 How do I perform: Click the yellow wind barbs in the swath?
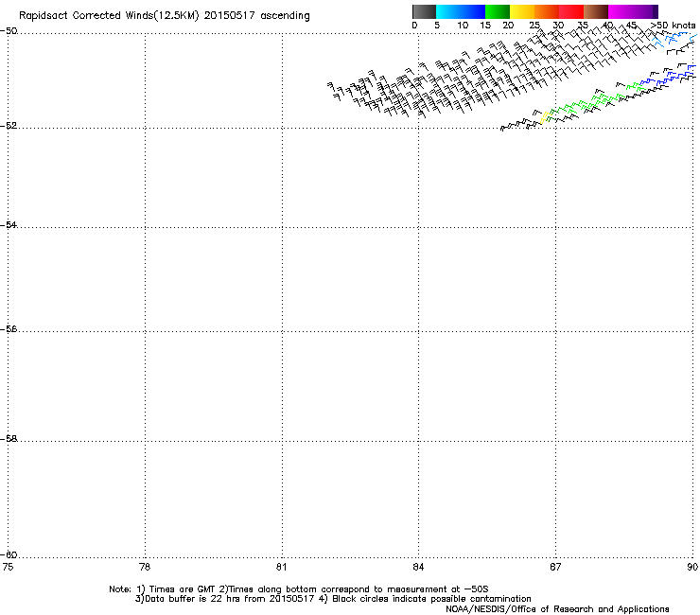pyautogui.click(x=544, y=117)
